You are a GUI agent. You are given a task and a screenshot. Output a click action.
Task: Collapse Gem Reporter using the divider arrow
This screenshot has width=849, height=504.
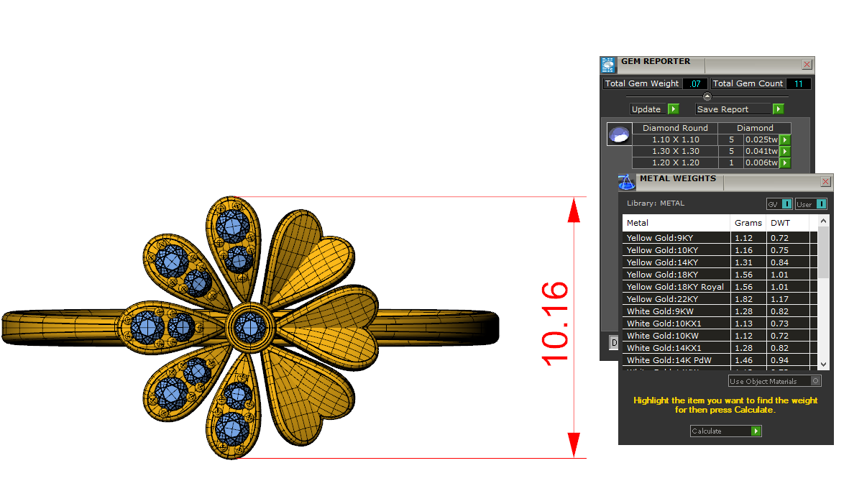(x=707, y=96)
